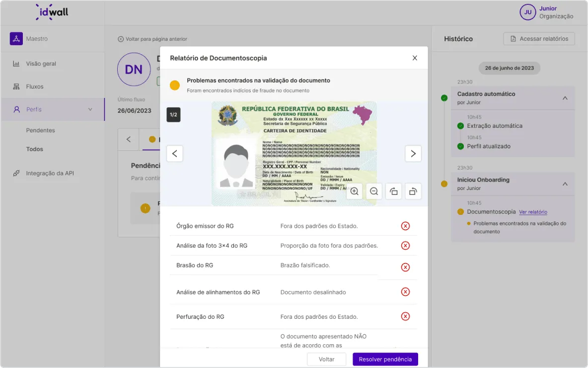Screen dimensions: 588x368
Task: Show previous document image
Action: point(175,154)
